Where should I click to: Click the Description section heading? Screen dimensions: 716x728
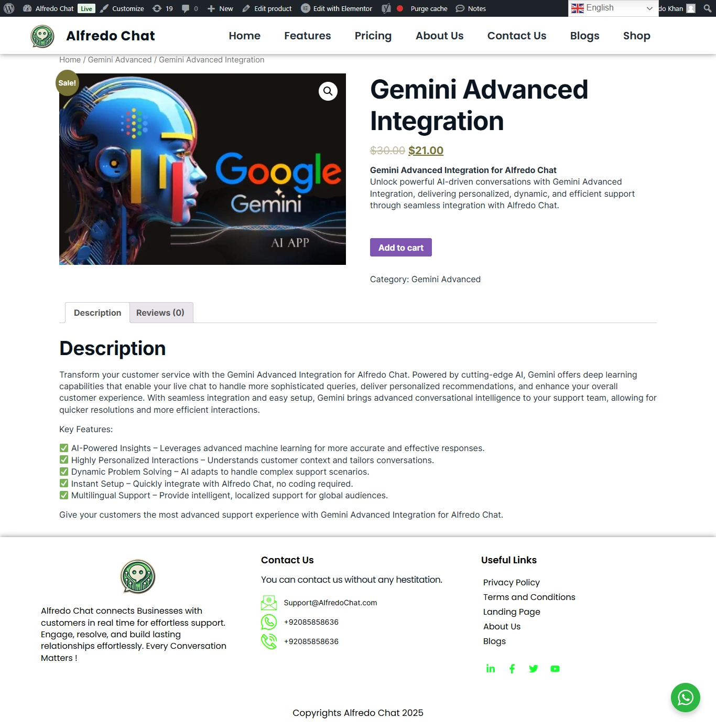(113, 348)
